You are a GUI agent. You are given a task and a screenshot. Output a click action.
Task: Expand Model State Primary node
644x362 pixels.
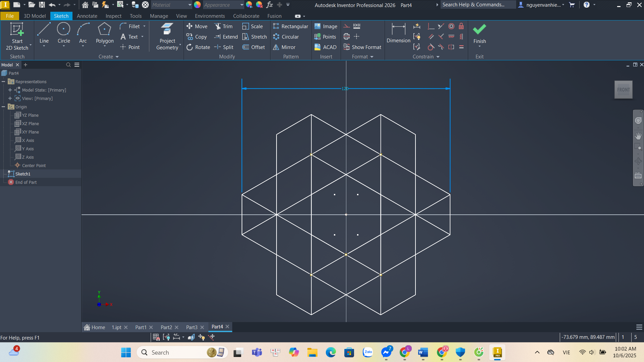coord(10,90)
